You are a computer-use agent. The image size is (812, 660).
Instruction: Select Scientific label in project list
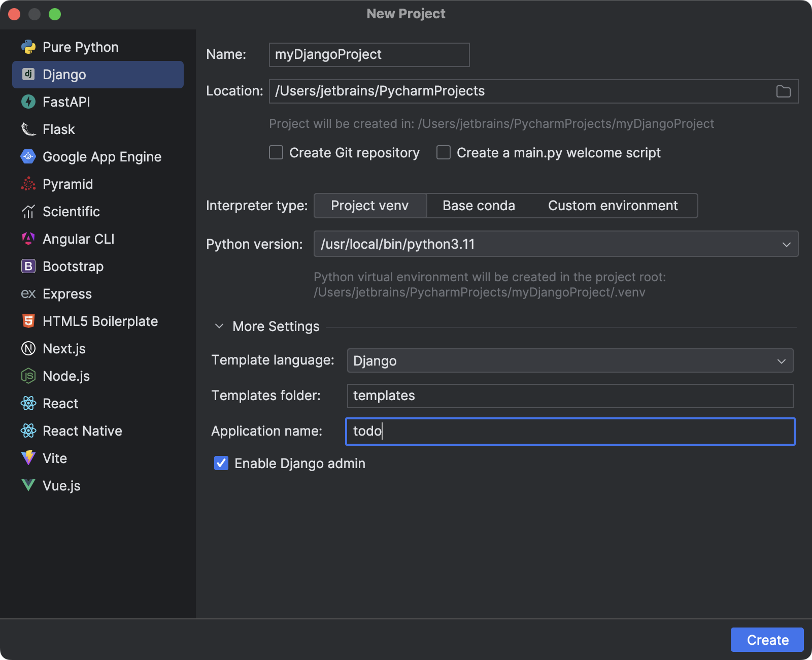[71, 212]
